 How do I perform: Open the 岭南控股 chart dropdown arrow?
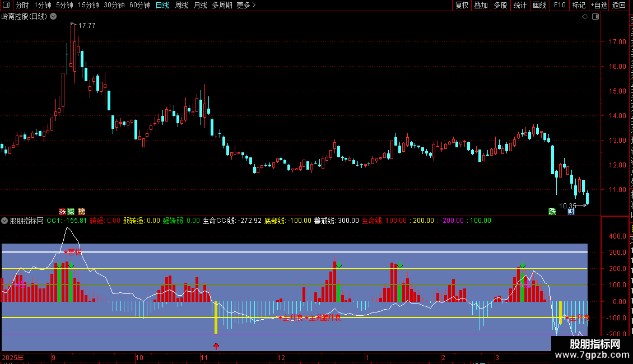pyautogui.click(x=53, y=17)
